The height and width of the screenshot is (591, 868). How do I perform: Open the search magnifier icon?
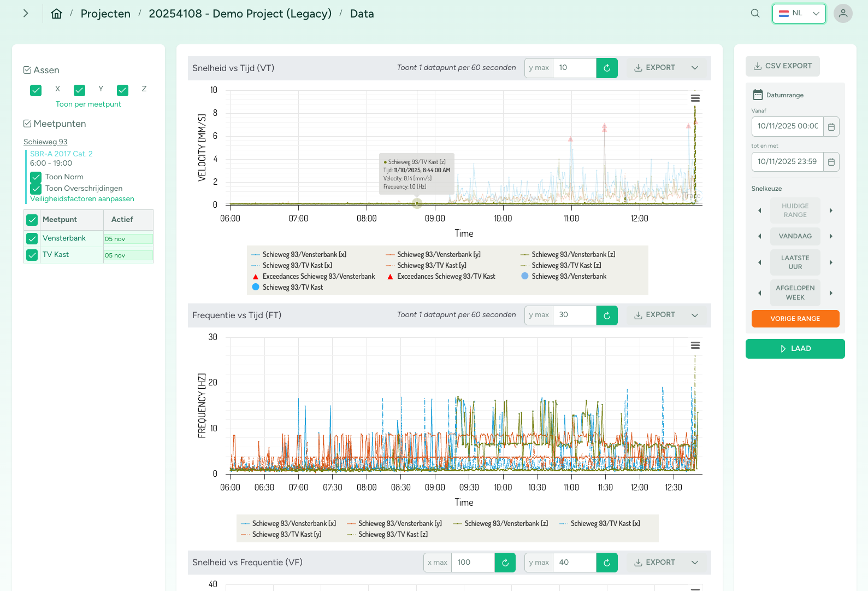pyautogui.click(x=755, y=14)
